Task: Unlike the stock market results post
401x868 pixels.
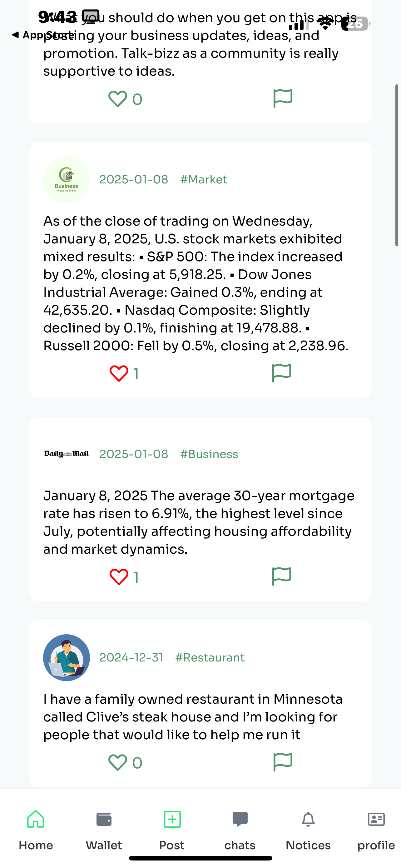Action: [x=119, y=373]
